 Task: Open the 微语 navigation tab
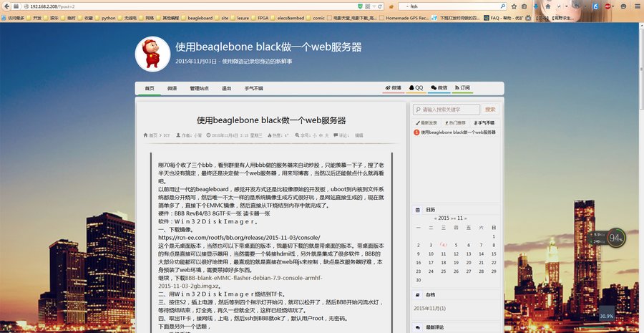tap(172, 89)
